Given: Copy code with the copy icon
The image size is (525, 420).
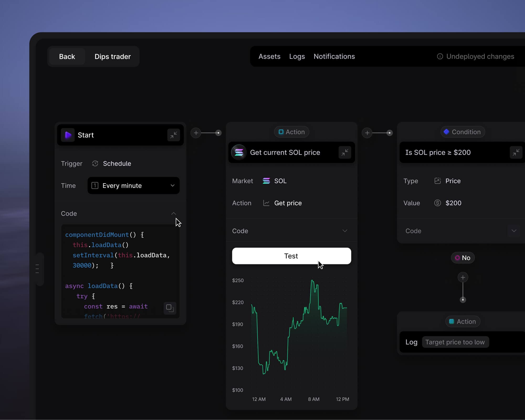Looking at the screenshot, I should (170, 308).
